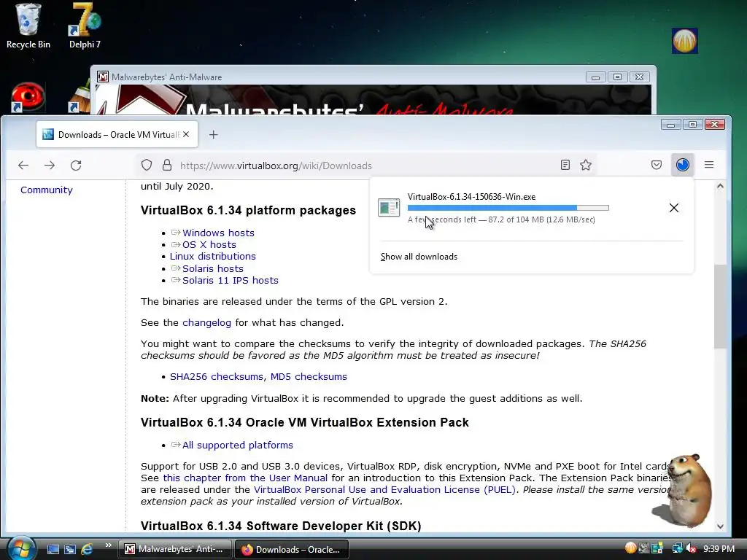Show all downloads
This screenshot has width=747, height=560.
point(419,257)
